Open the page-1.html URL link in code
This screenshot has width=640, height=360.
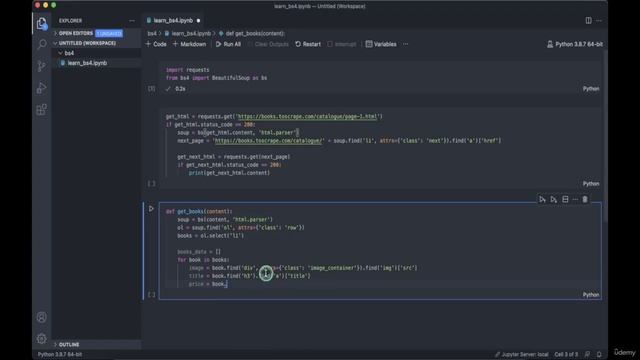click(x=307, y=116)
